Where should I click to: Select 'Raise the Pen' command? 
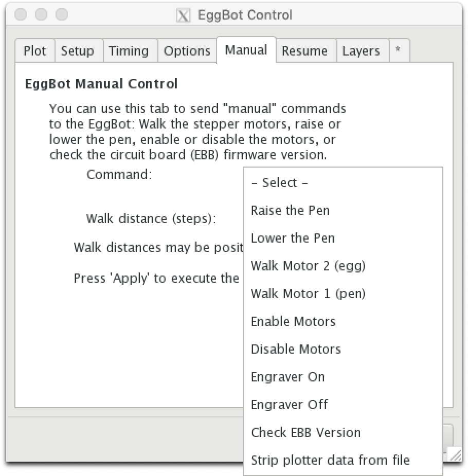point(343,210)
